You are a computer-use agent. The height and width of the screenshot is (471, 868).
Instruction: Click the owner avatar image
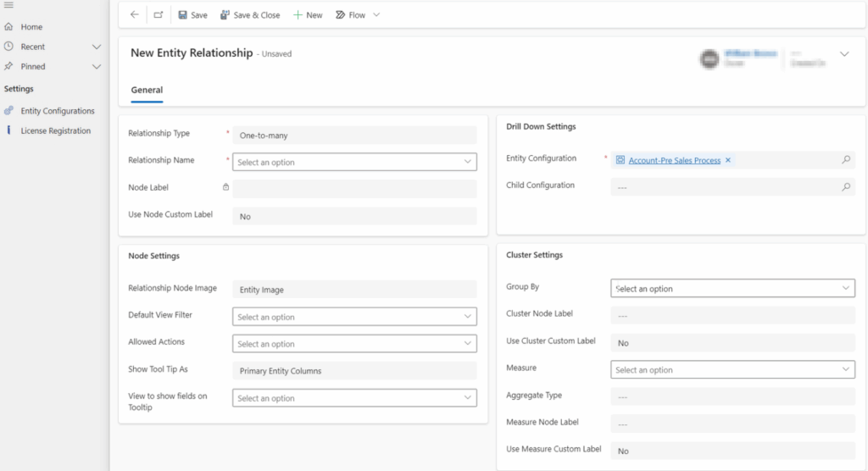pyautogui.click(x=709, y=58)
